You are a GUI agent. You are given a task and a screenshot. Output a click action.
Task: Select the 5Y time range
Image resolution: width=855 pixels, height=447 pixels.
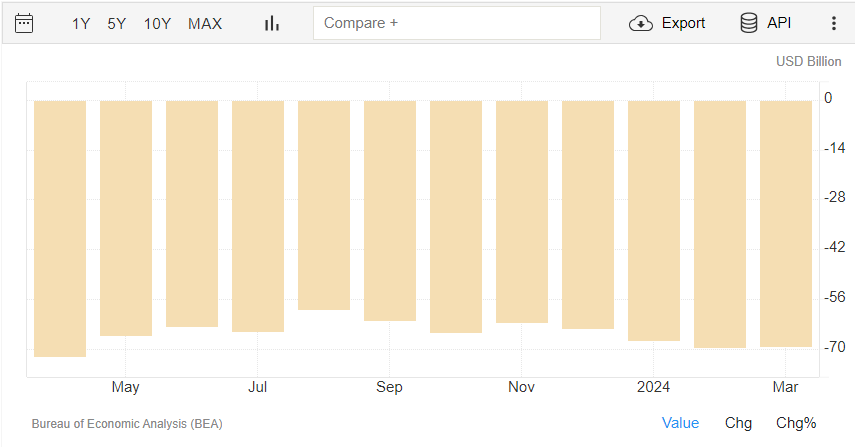pyautogui.click(x=117, y=23)
